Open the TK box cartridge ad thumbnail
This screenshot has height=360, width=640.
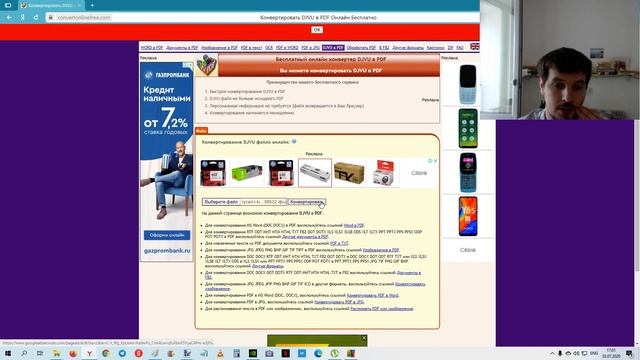tap(349, 173)
